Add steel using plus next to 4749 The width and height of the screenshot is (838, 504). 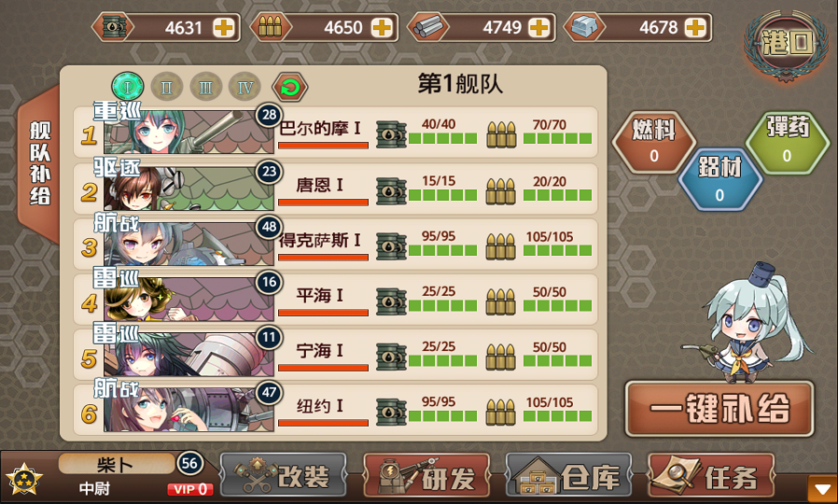point(538,28)
